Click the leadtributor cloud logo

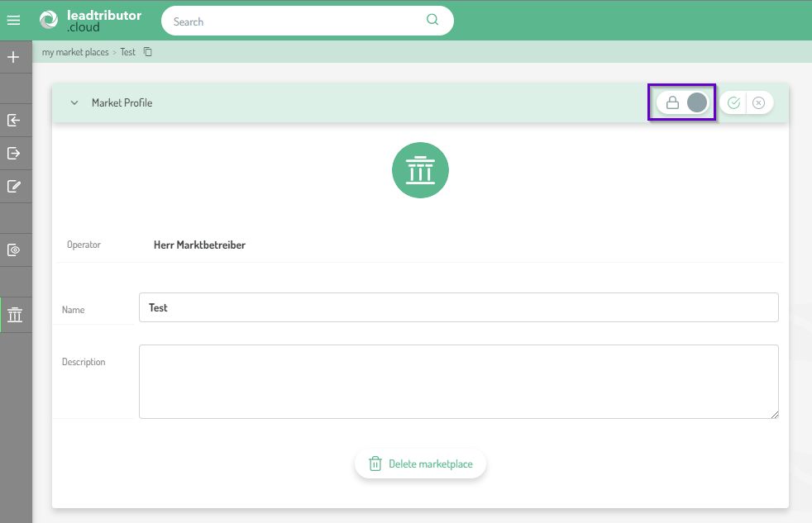91,21
